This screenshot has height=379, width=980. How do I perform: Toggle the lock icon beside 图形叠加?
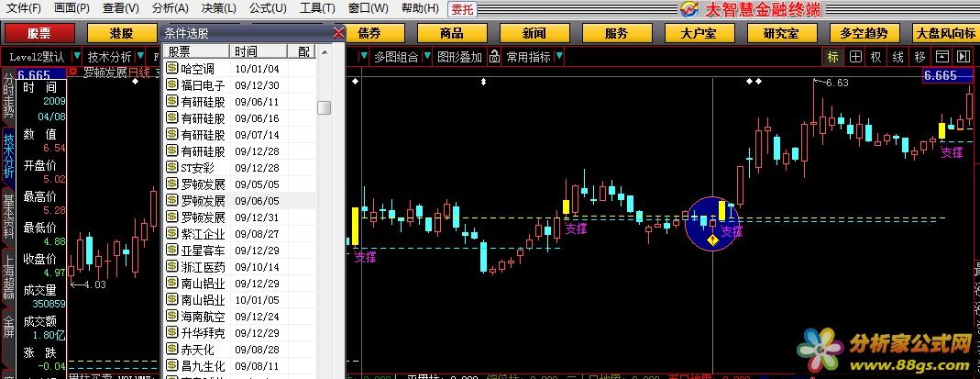[x=494, y=57]
